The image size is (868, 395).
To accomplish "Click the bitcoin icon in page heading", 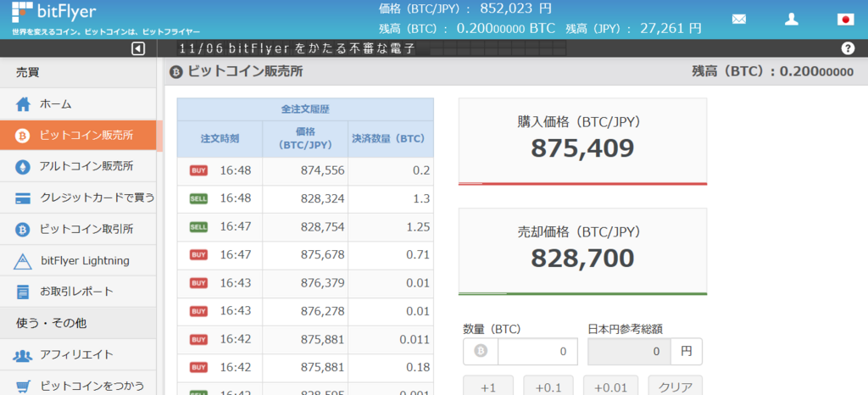I will coord(176,72).
